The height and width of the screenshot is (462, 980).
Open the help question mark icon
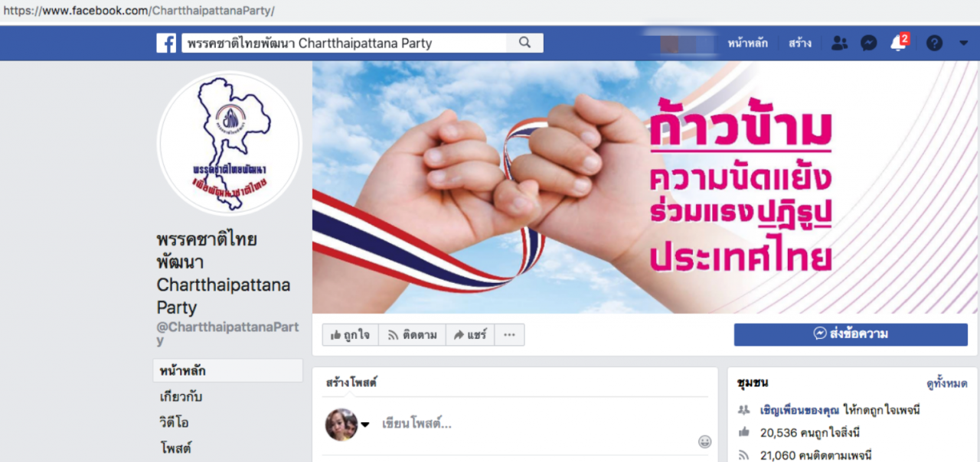(934, 43)
